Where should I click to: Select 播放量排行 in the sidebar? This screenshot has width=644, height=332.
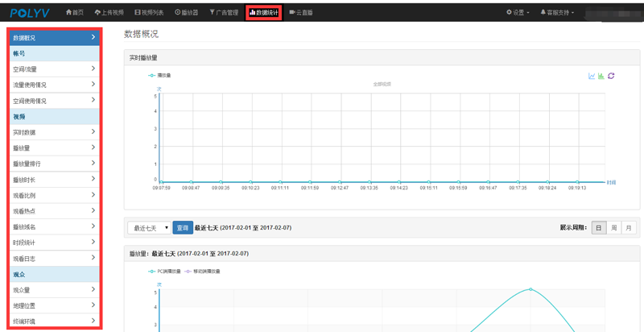pyautogui.click(x=54, y=164)
